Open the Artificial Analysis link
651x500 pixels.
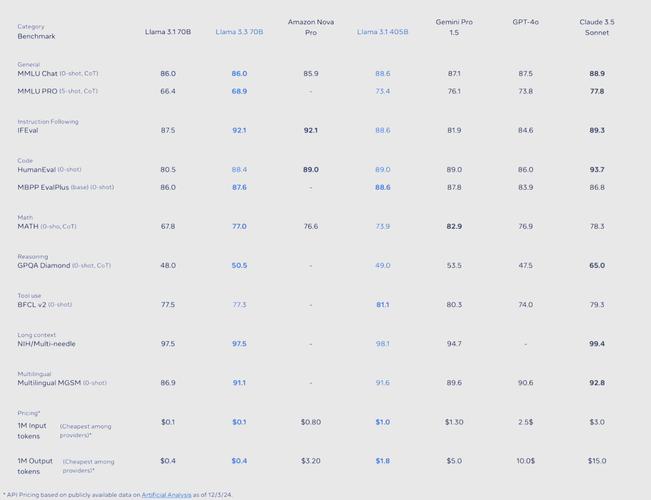coord(166,495)
